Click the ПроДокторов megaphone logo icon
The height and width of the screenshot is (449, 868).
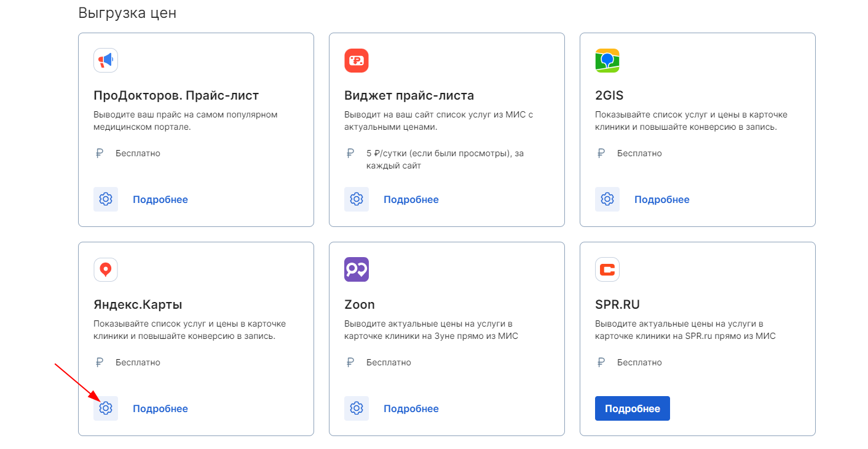pos(106,60)
